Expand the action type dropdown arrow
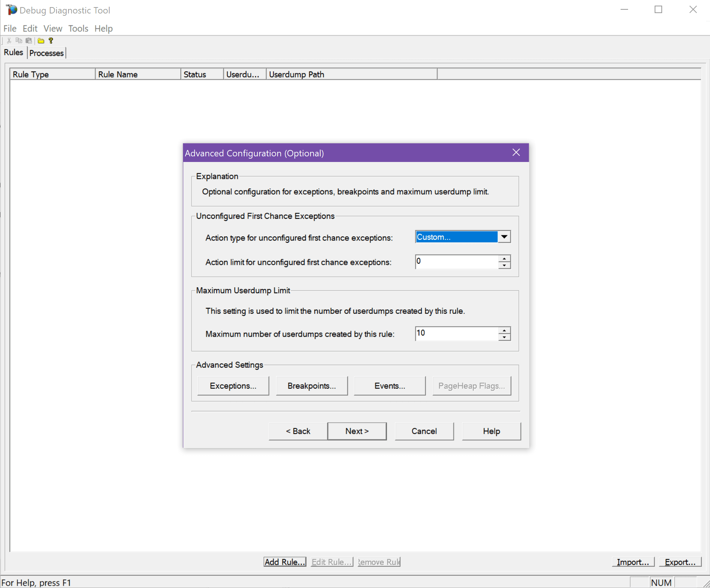The height and width of the screenshot is (588, 710). click(x=504, y=237)
